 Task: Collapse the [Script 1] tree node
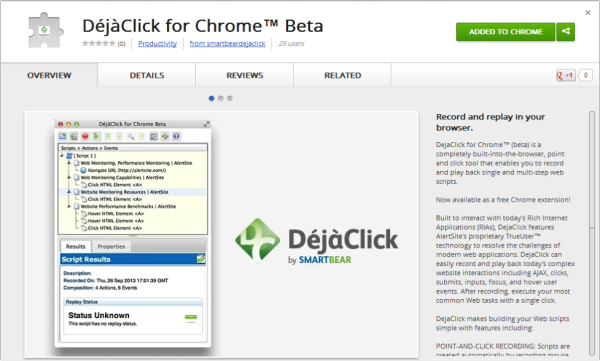tap(62, 156)
